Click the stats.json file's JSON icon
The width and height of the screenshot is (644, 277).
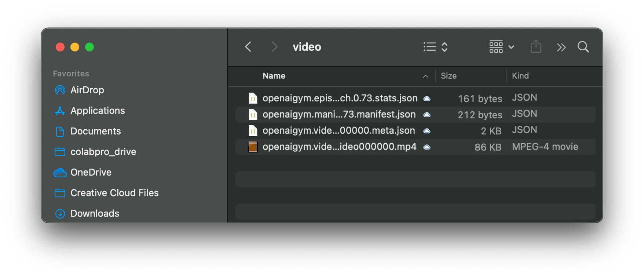[x=253, y=98]
